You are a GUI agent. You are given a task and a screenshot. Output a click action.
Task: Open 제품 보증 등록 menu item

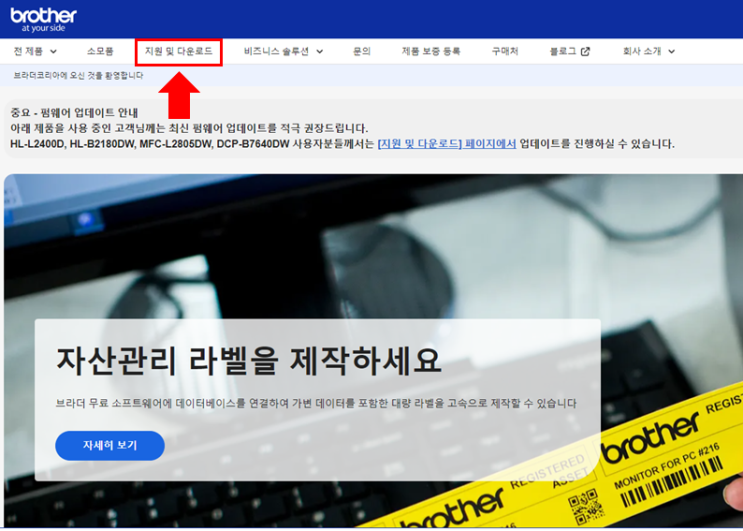(x=431, y=51)
